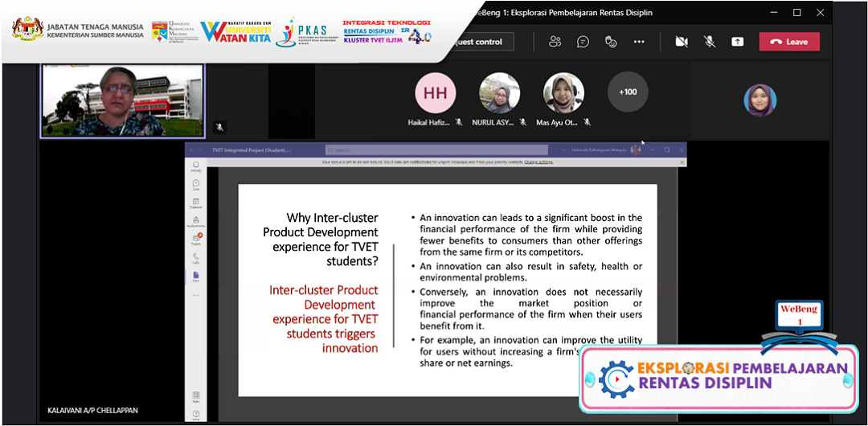Leave the meeting

coord(788,42)
